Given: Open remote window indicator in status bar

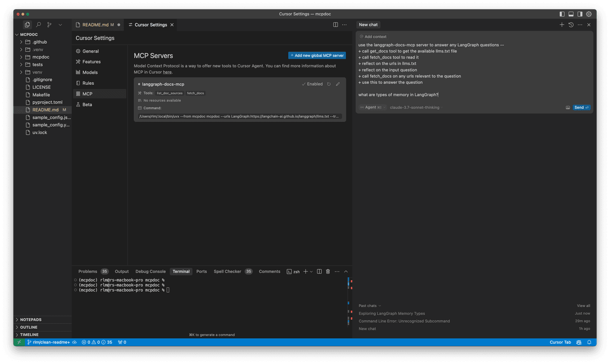Looking at the screenshot, I should click(x=19, y=343).
